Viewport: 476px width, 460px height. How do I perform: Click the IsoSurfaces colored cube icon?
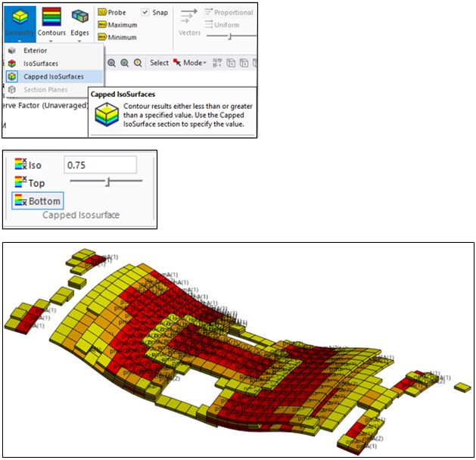(12, 64)
